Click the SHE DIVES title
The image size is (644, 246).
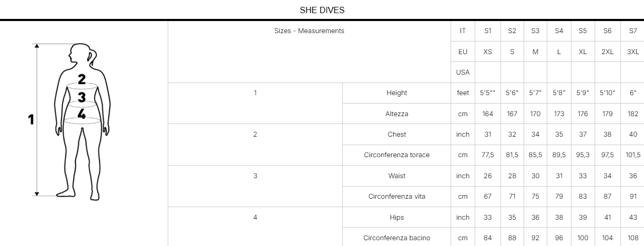322,10
